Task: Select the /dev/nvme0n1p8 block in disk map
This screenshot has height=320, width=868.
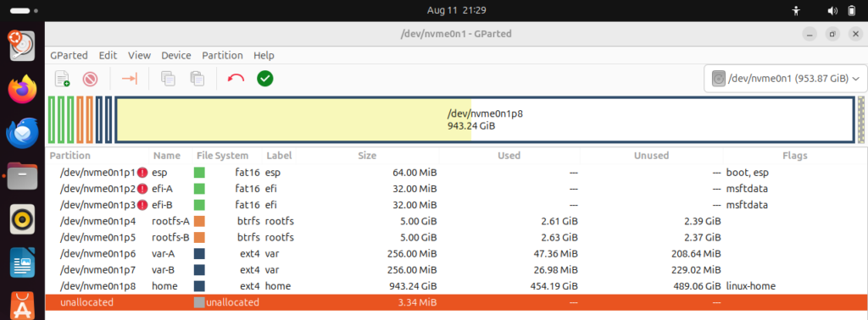Action: pos(484,119)
